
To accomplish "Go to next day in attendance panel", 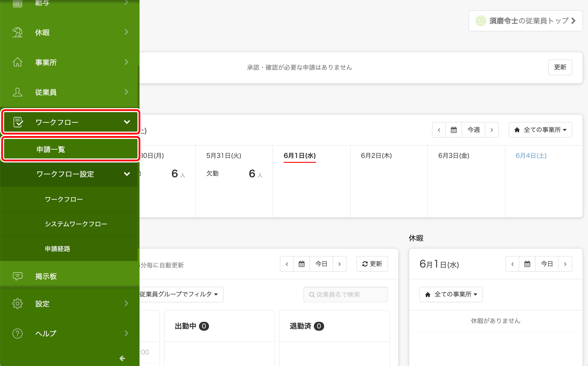I will (339, 264).
